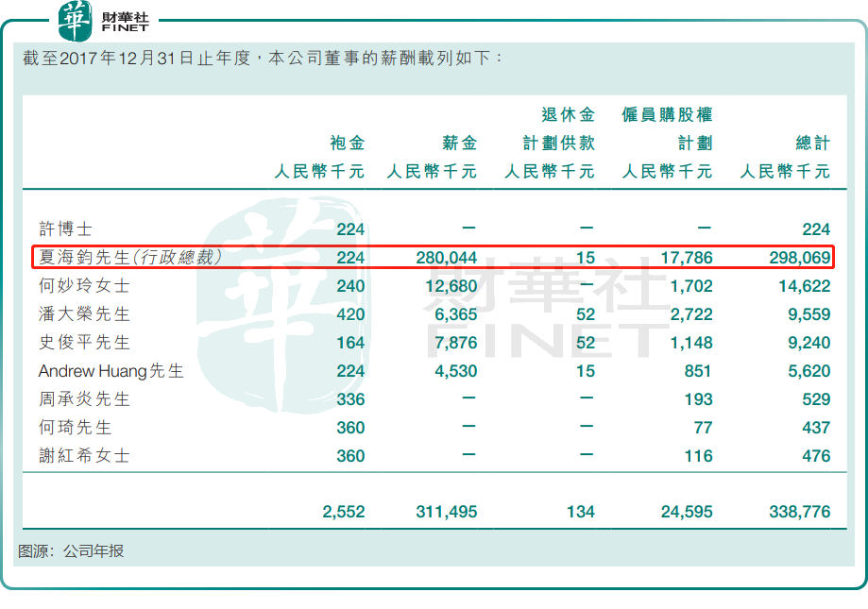Click 周承炎先生's fee value 336
Image resolution: width=868 pixels, height=609 pixels.
click(350, 399)
